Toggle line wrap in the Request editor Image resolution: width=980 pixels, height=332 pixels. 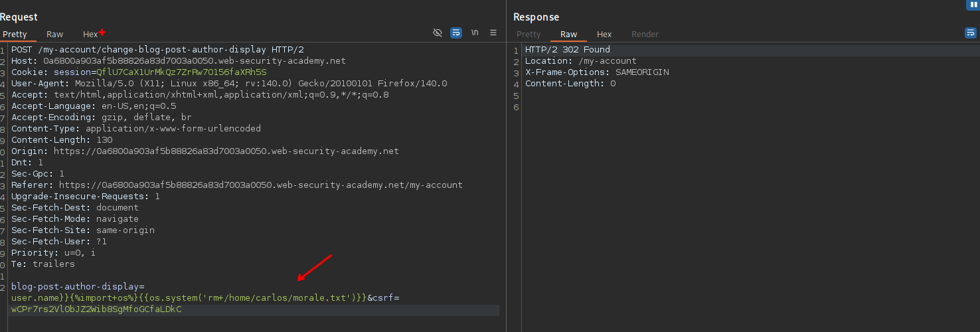coord(455,33)
